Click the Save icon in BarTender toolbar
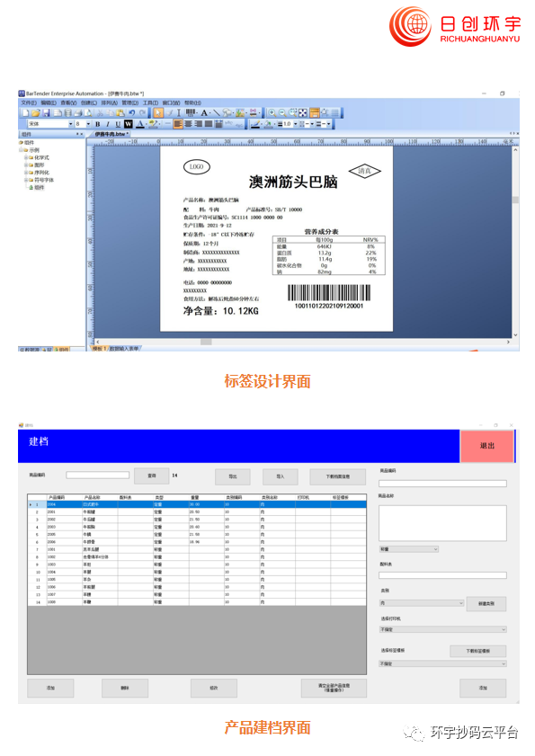This screenshot has width=535, height=756. click(47, 113)
